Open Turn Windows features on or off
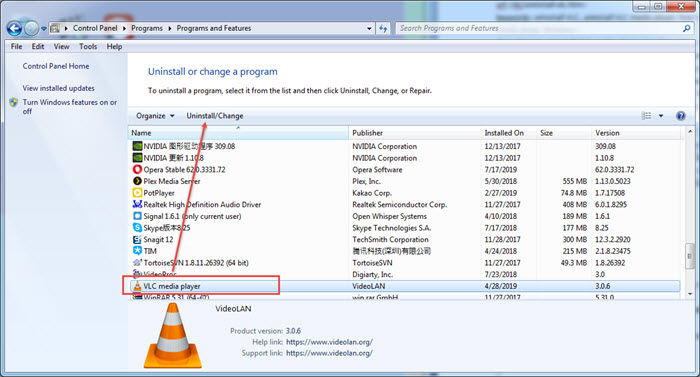The image size is (700, 377). pyautogui.click(x=70, y=107)
